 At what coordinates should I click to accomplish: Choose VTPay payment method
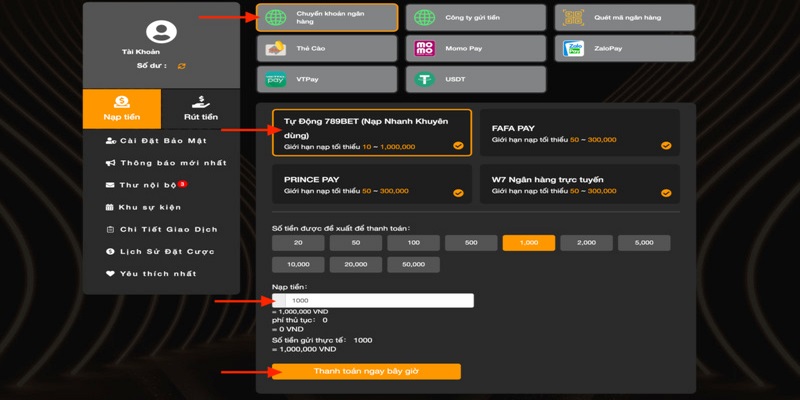coord(327,79)
